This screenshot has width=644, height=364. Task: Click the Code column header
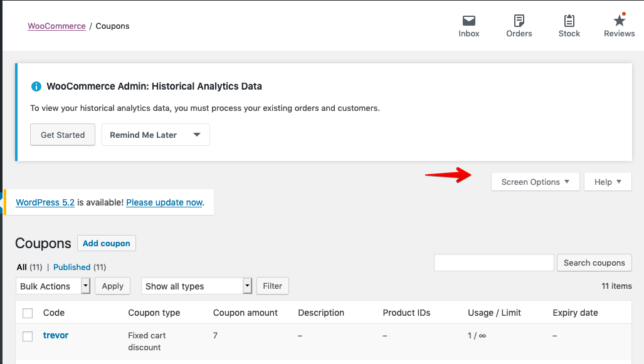tap(54, 313)
